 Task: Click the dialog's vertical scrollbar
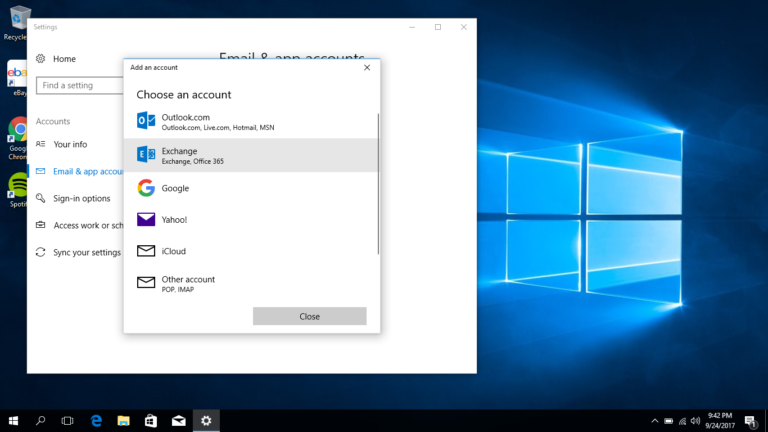[378, 184]
